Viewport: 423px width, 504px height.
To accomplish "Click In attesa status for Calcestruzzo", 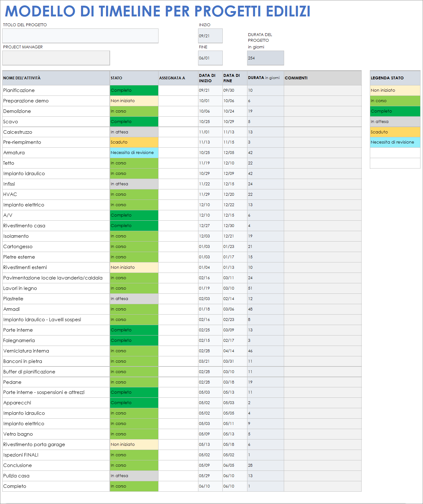I will pos(134,132).
